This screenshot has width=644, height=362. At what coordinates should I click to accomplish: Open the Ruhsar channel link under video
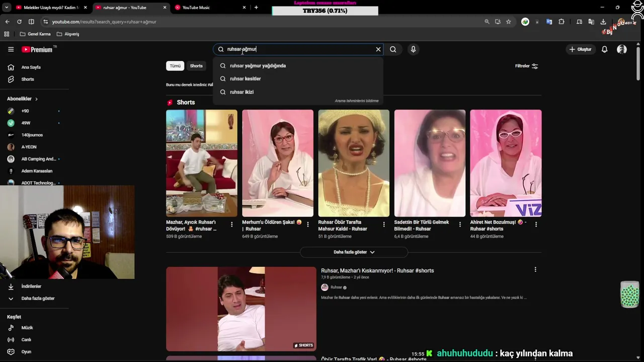coord(336,288)
